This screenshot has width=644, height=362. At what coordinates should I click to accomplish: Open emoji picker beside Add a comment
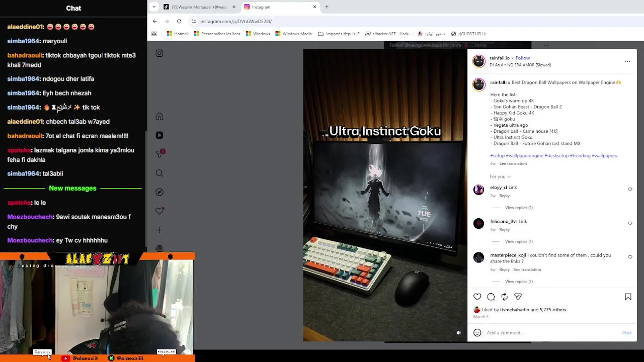coord(477,332)
